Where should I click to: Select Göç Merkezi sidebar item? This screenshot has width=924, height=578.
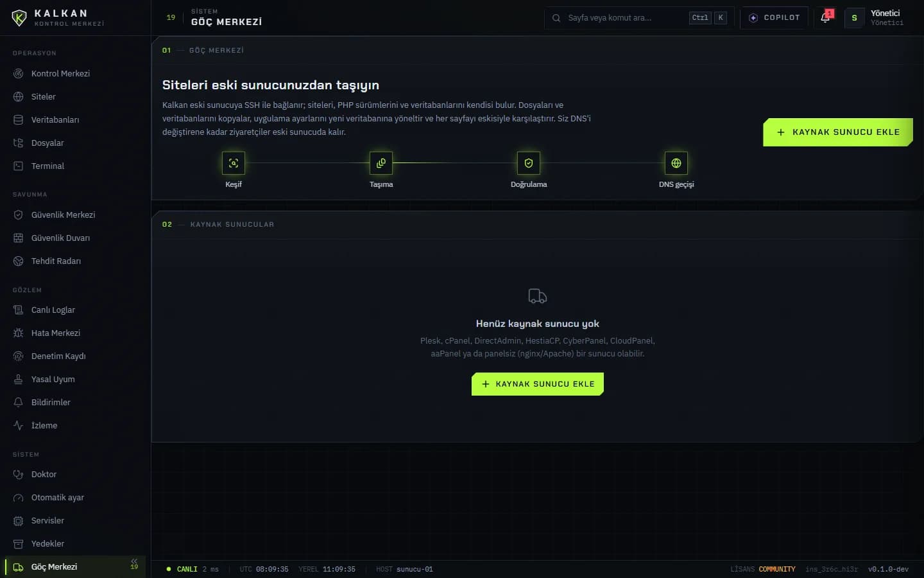coord(75,566)
